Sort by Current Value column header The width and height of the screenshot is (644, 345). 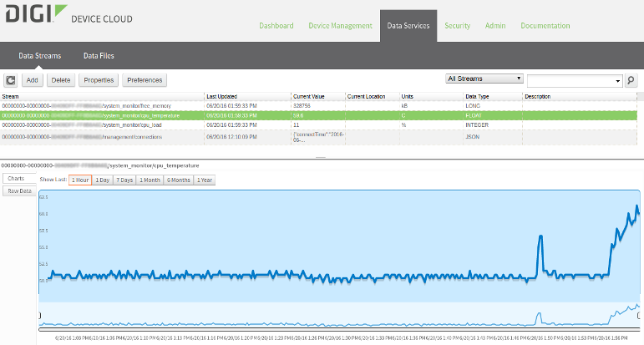click(318, 97)
